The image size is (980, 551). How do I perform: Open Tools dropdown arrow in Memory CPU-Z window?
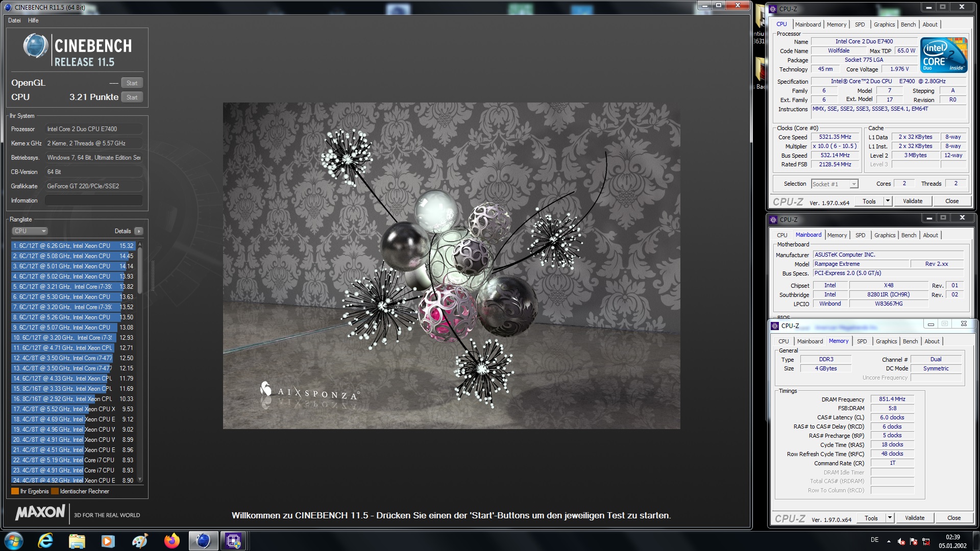pyautogui.click(x=890, y=518)
